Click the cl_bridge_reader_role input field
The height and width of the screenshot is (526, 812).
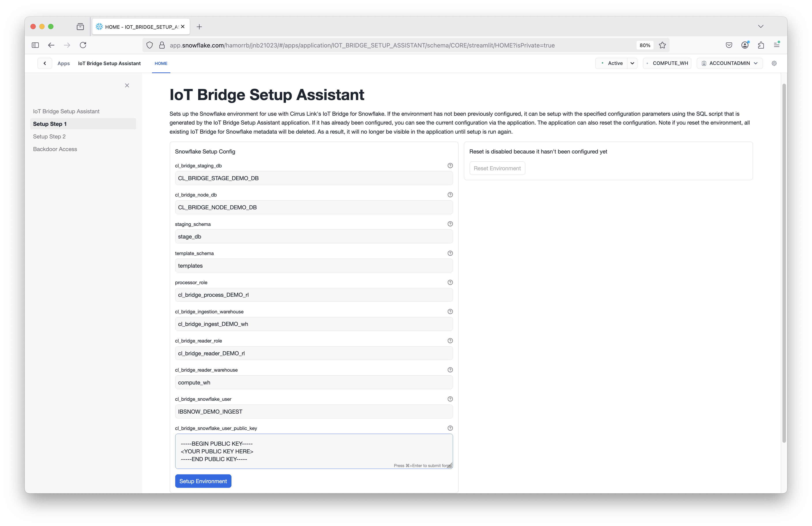314,353
